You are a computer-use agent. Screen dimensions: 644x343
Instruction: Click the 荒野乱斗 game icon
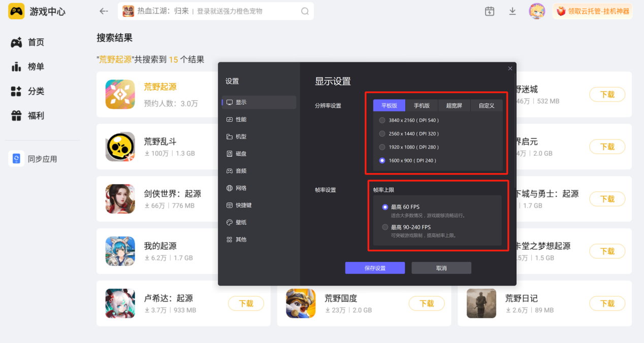120,147
